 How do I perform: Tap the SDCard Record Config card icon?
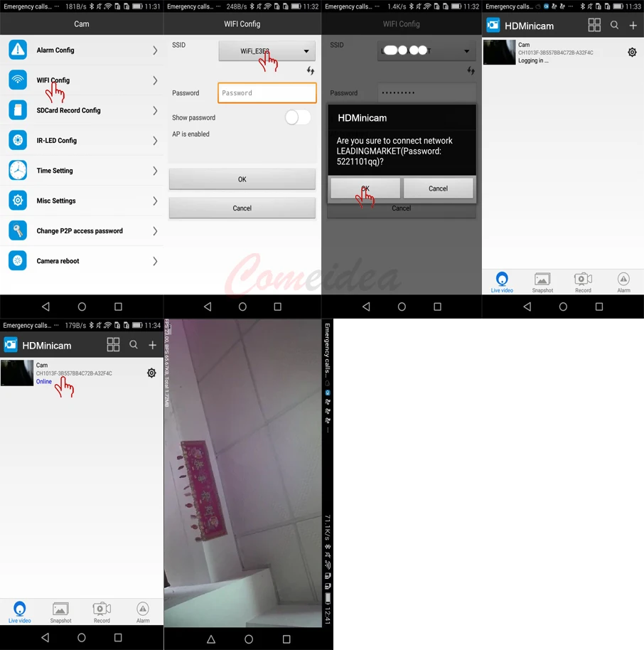[18, 110]
